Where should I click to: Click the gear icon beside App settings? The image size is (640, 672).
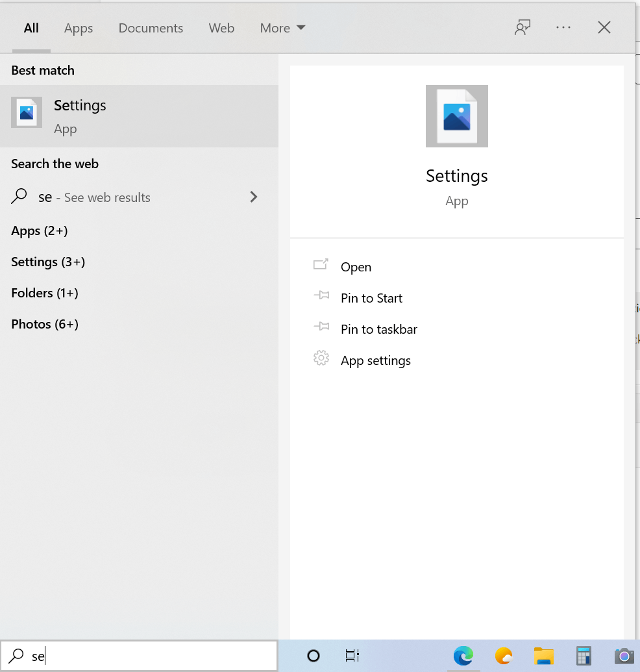tap(321, 358)
